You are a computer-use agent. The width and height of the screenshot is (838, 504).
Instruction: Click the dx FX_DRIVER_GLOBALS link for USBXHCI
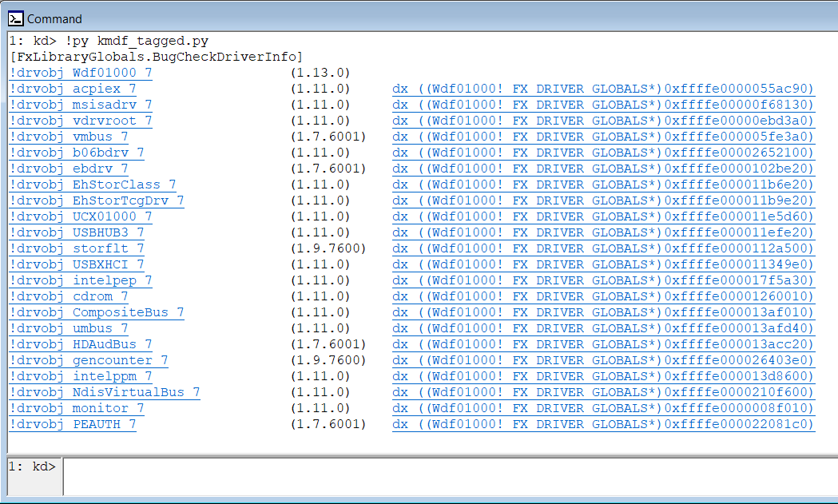(x=603, y=264)
